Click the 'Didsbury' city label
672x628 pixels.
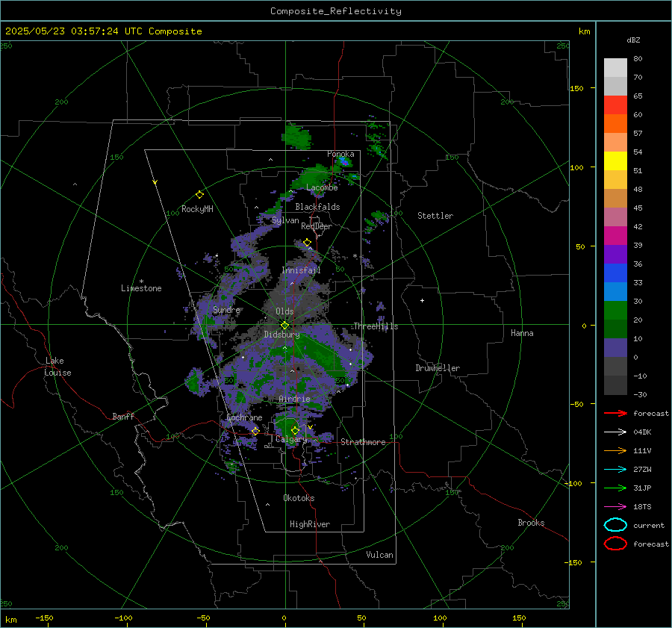[x=281, y=335]
